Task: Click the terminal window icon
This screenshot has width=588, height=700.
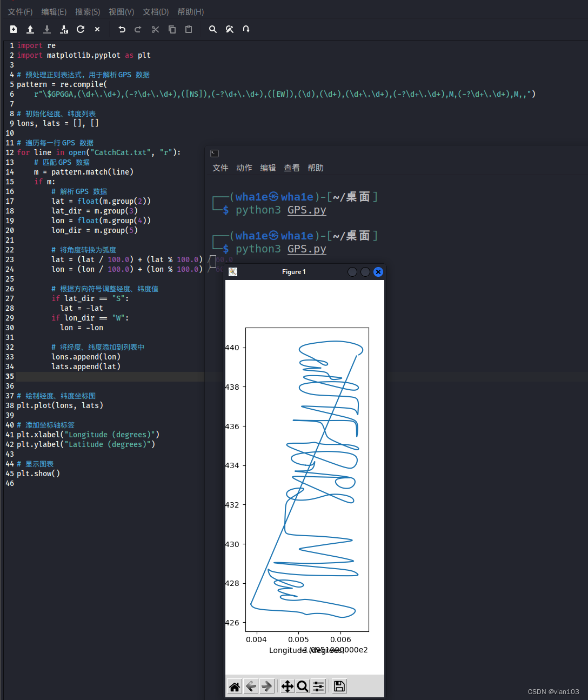Action: 215,154
